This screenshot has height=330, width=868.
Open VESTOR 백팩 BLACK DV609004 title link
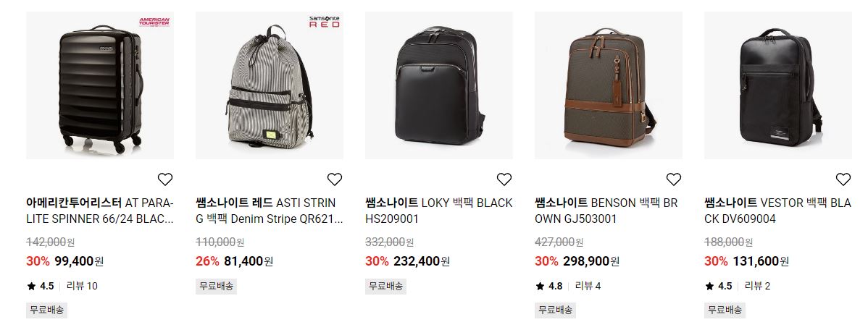pos(777,211)
